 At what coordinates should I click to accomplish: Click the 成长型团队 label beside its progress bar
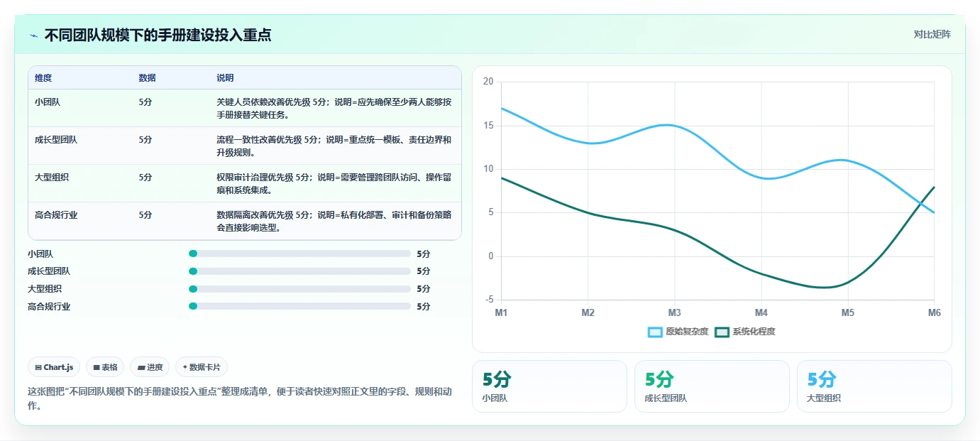pyautogui.click(x=49, y=271)
